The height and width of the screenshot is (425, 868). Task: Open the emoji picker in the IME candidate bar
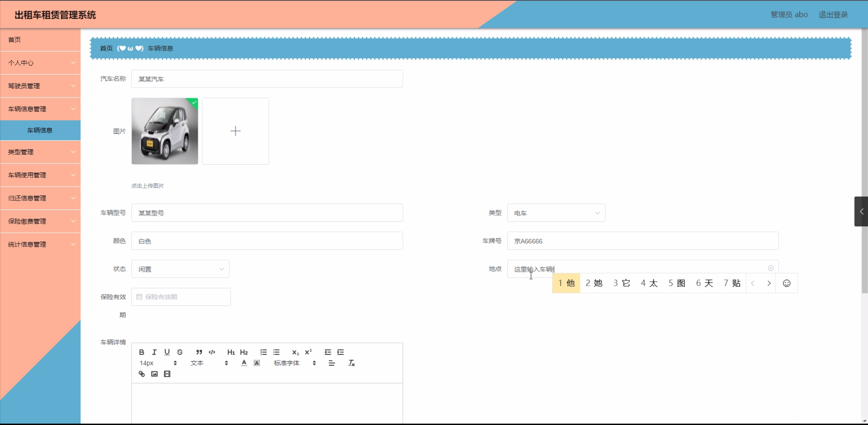coord(787,283)
